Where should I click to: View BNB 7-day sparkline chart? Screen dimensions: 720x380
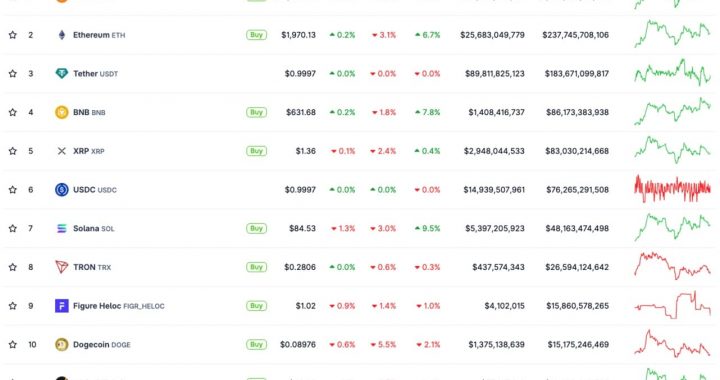click(x=673, y=111)
